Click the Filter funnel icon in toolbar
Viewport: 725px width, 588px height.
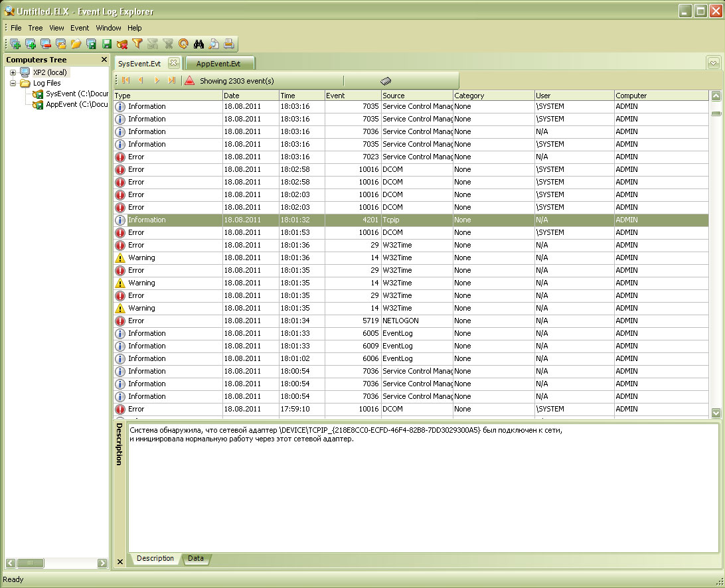tap(137, 44)
